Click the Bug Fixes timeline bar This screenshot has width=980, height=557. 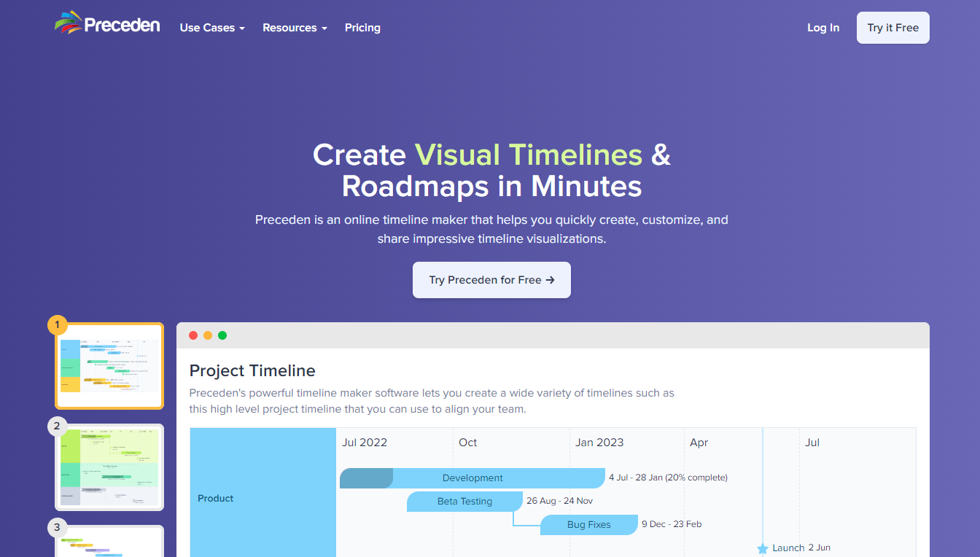pyautogui.click(x=589, y=525)
